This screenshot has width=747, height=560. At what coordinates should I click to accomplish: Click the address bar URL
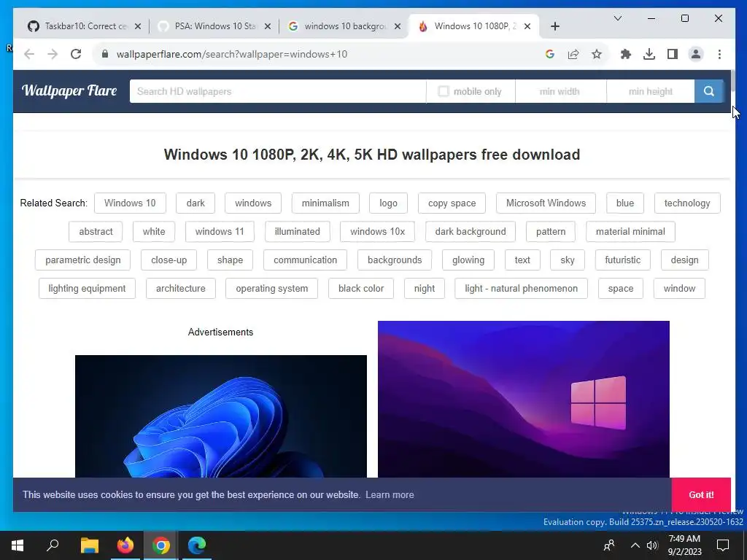click(x=231, y=54)
